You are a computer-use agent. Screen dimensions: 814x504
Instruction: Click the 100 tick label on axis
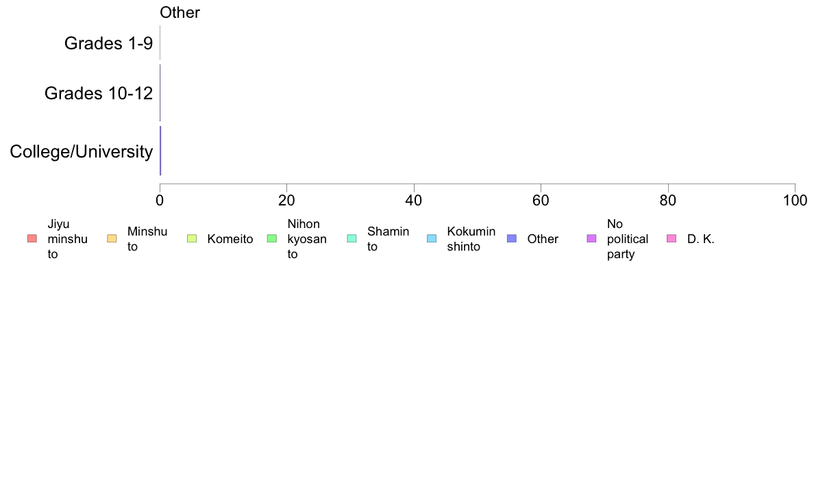coord(795,201)
